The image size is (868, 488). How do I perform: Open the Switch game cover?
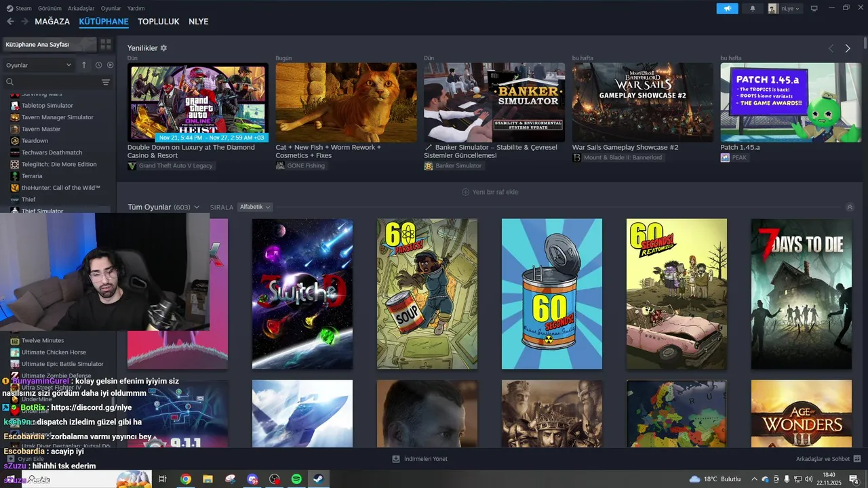pos(302,294)
